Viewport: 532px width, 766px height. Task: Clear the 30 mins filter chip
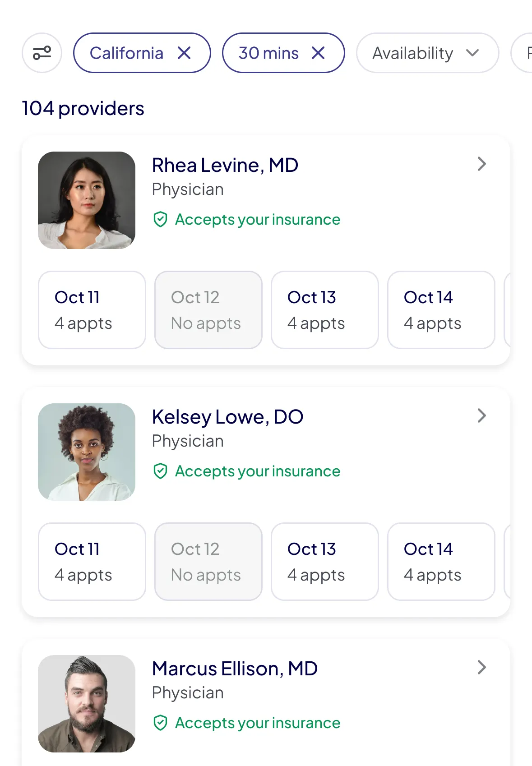click(318, 53)
